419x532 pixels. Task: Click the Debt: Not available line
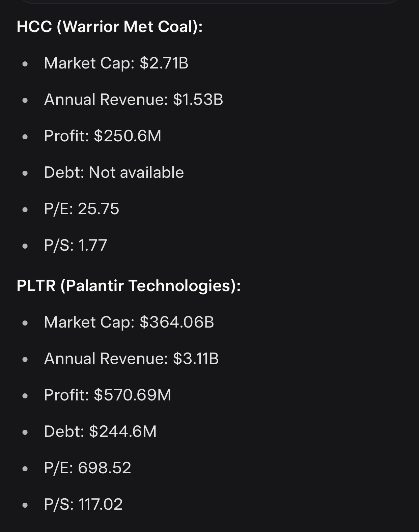114,172
